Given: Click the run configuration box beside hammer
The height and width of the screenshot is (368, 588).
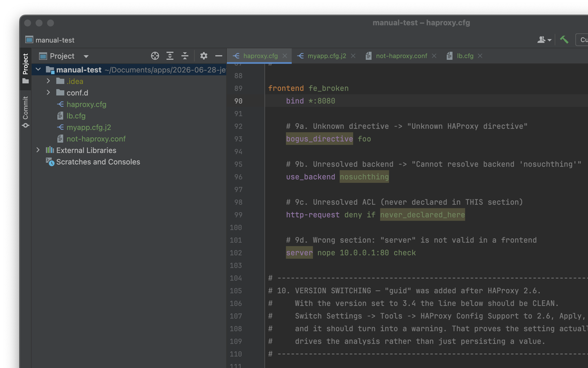Looking at the screenshot, I should [x=582, y=40].
